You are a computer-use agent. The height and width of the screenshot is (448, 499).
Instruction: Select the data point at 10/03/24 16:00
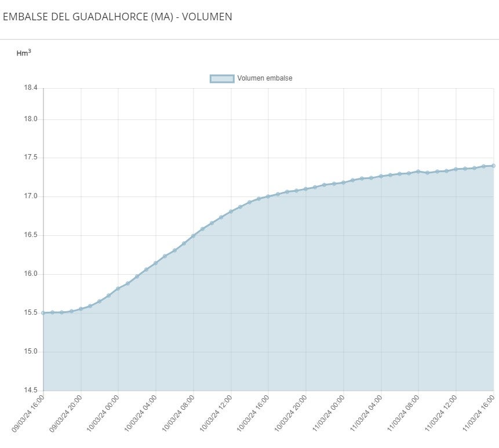click(268, 196)
